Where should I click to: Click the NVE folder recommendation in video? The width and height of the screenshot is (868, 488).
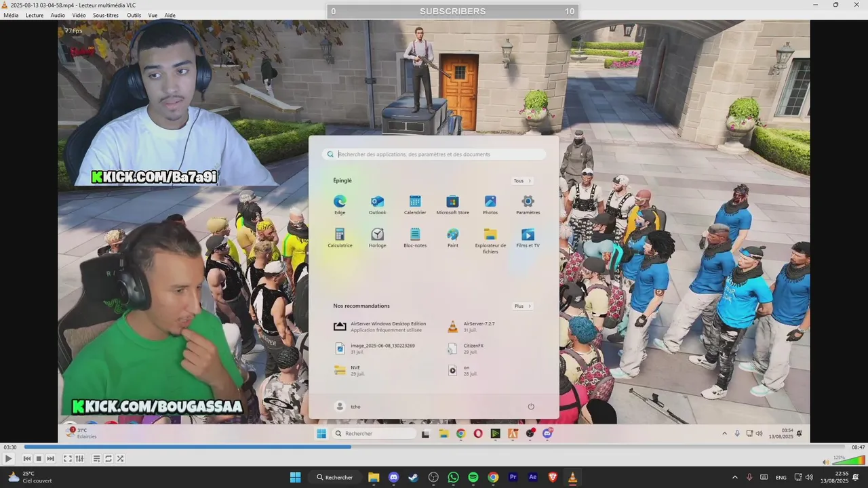[350, 370]
